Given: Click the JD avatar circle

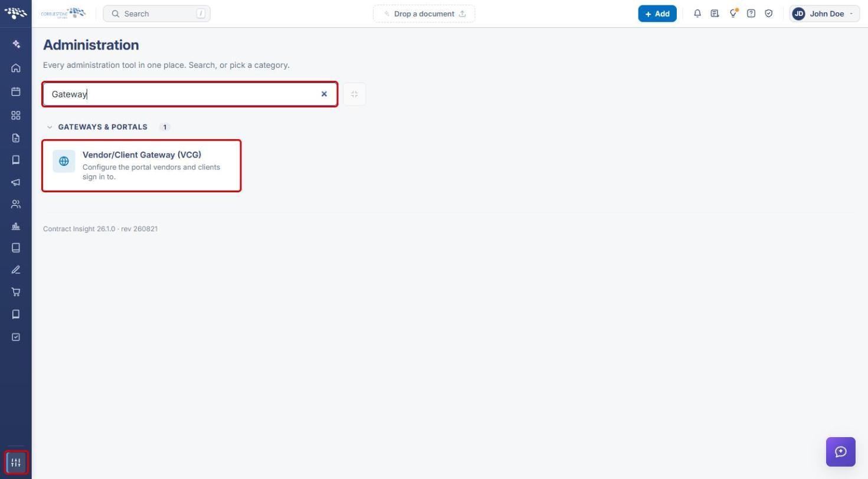Looking at the screenshot, I should [798, 14].
